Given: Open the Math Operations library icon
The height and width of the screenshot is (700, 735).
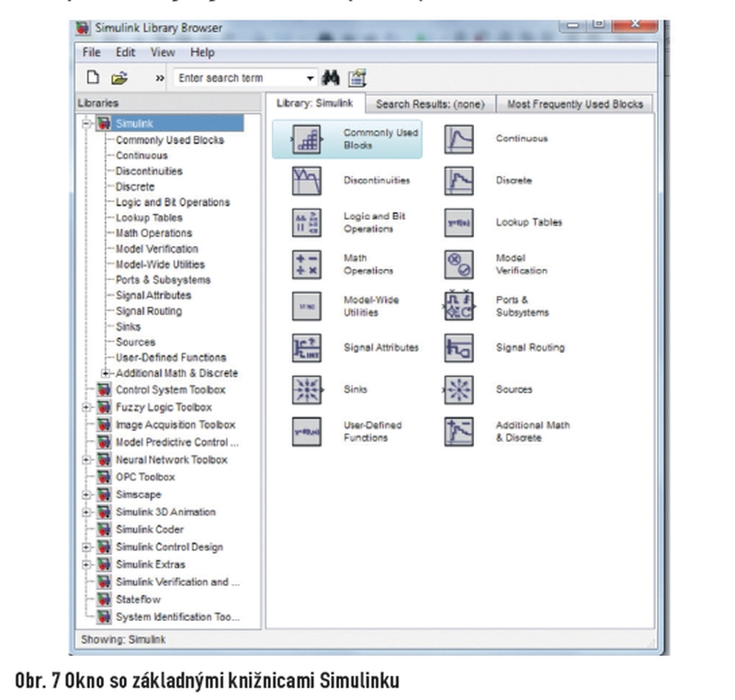Looking at the screenshot, I should point(307,265).
